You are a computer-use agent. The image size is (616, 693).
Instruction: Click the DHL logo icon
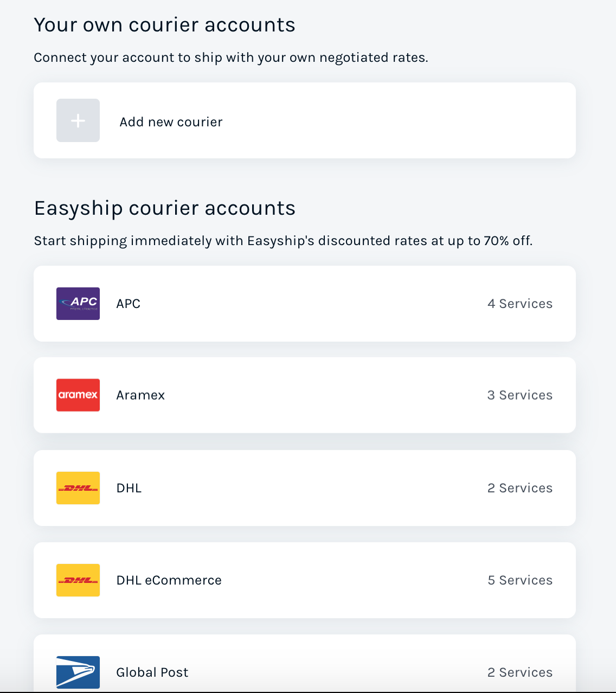78,488
